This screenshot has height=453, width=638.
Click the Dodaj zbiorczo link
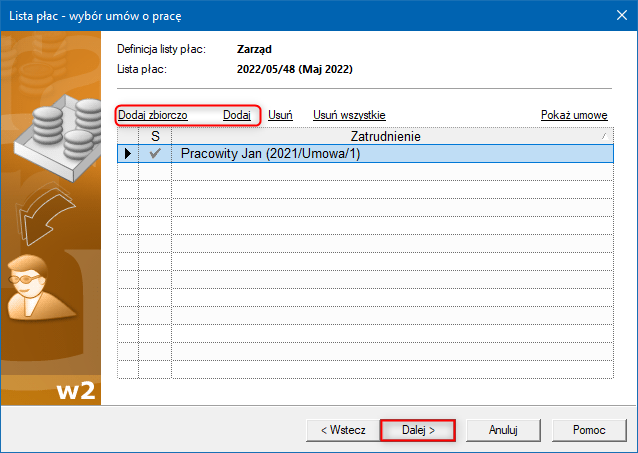tap(152, 115)
